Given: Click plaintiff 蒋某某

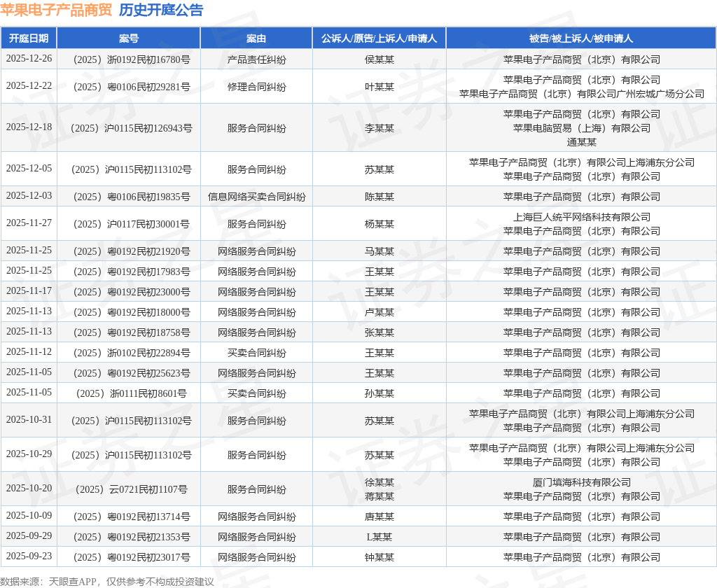Looking at the screenshot, I should tap(379, 496).
